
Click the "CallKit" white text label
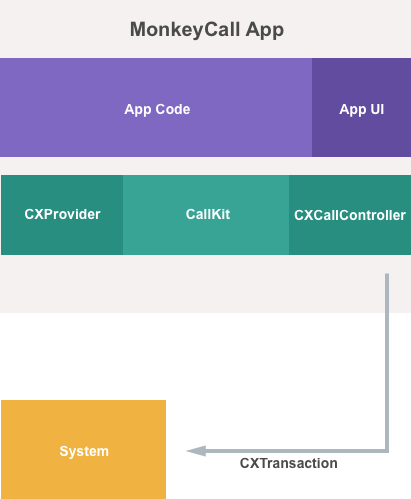pyautogui.click(x=208, y=214)
